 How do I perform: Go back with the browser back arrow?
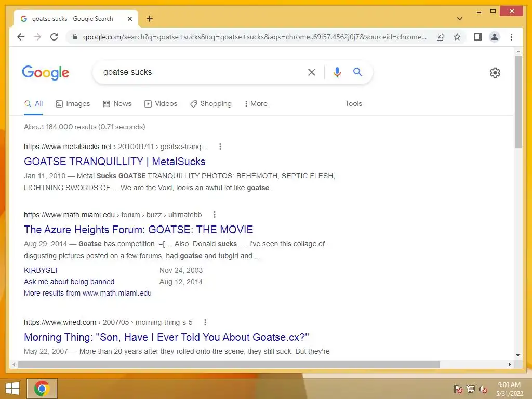point(21,37)
